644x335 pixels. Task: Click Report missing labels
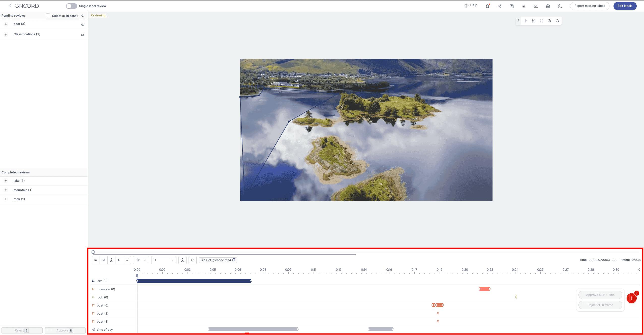pyautogui.click(x=590, y=6)
